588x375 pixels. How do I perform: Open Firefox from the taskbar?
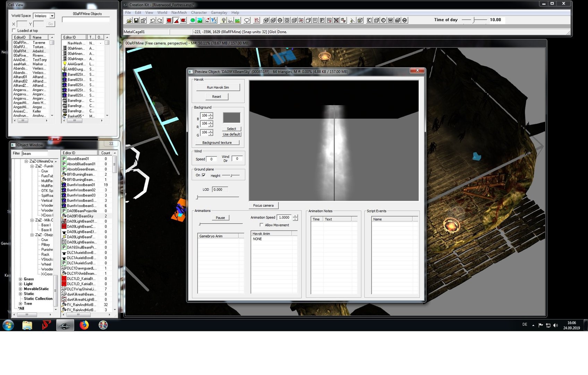[84, 325]
